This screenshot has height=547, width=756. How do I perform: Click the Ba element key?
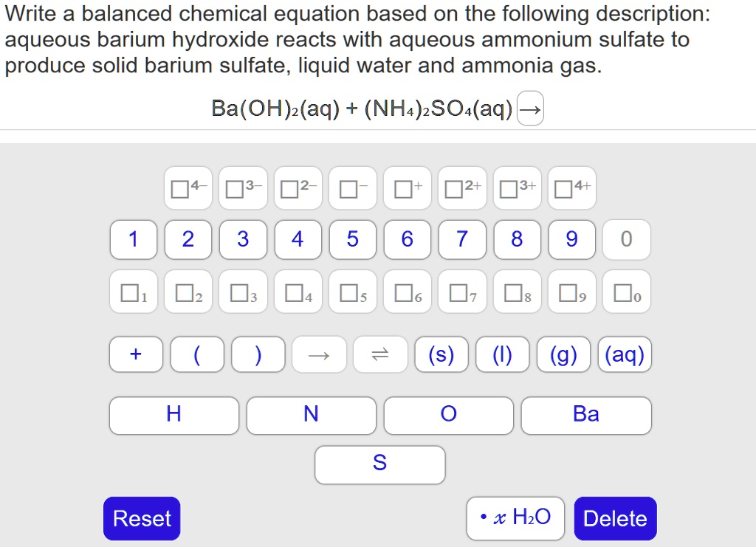click(x=586, y=415)
